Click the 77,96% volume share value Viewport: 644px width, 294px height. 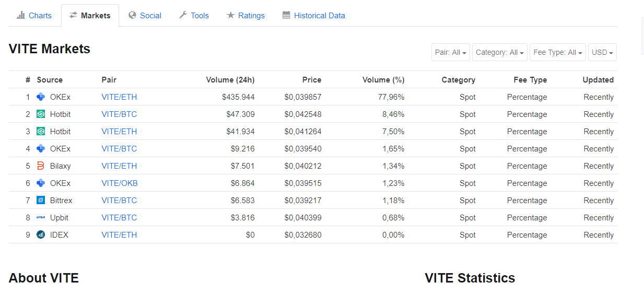click(391, 97)
